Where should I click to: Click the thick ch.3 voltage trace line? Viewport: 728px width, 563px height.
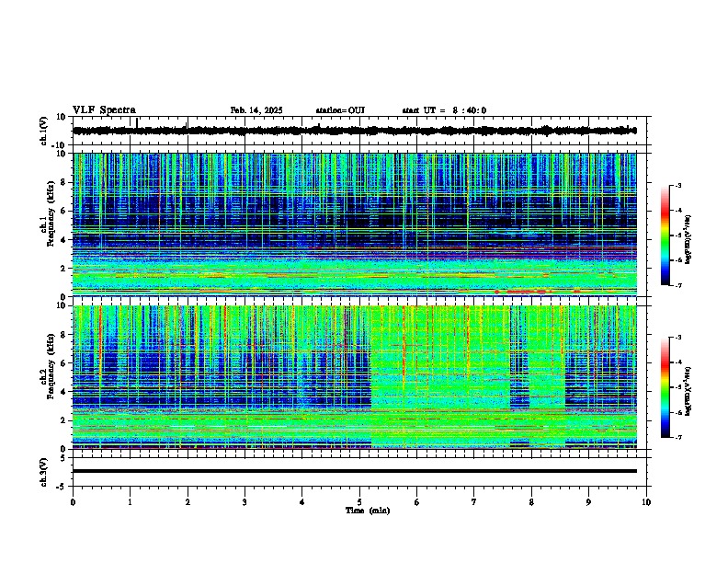pyautogui.click(x=355, y=471)
